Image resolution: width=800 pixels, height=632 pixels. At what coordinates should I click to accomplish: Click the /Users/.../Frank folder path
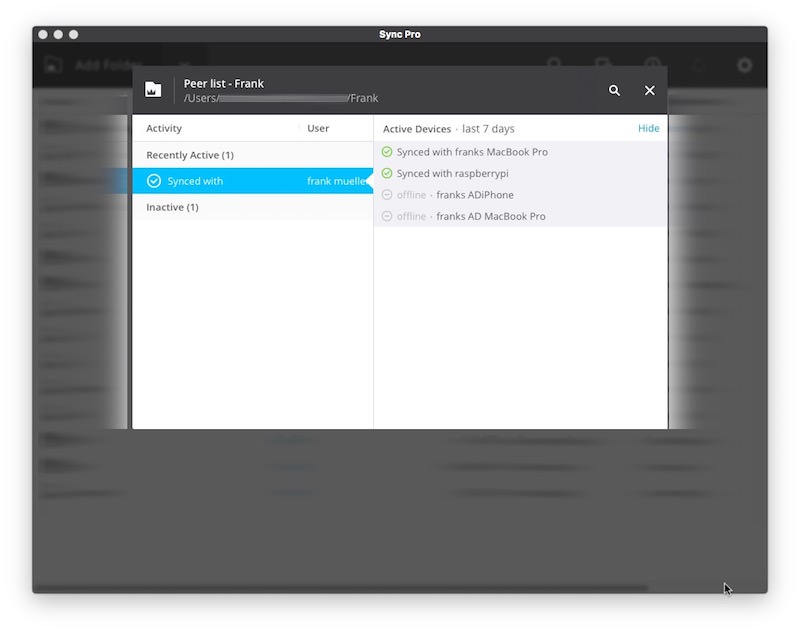(281, 98)
